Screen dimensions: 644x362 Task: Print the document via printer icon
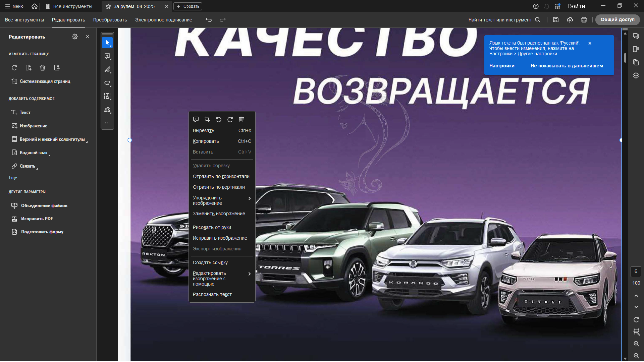pyautogui.click(x=584, y=20)
